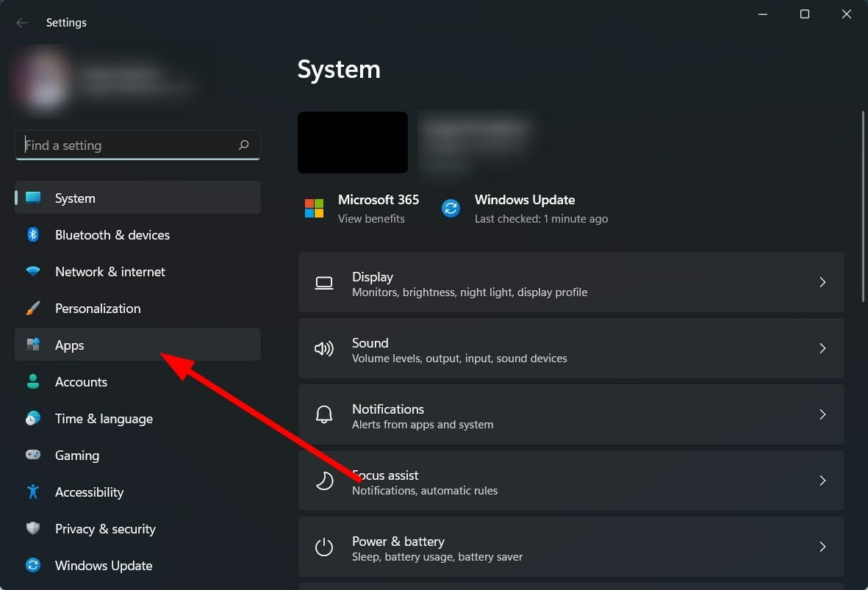The width and height of the screenshot is (868, 590).
Task: Open the Gaming controller icon
Action: 33,455
